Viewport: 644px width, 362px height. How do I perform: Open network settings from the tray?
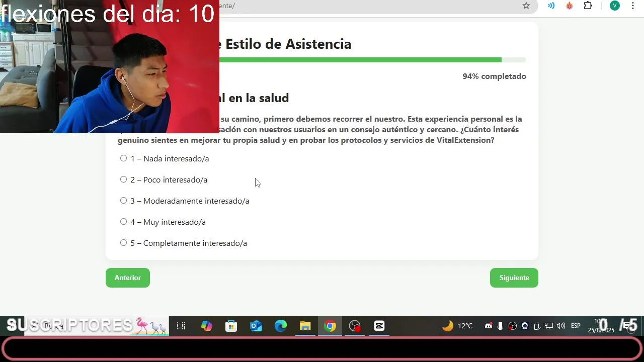click(549, 326)
